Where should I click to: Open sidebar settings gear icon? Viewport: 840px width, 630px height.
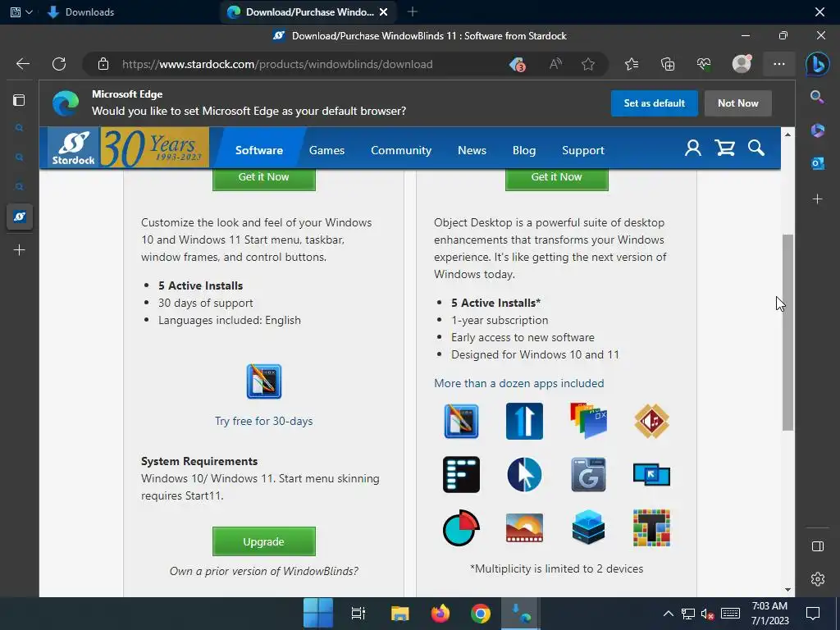point(818,579)
